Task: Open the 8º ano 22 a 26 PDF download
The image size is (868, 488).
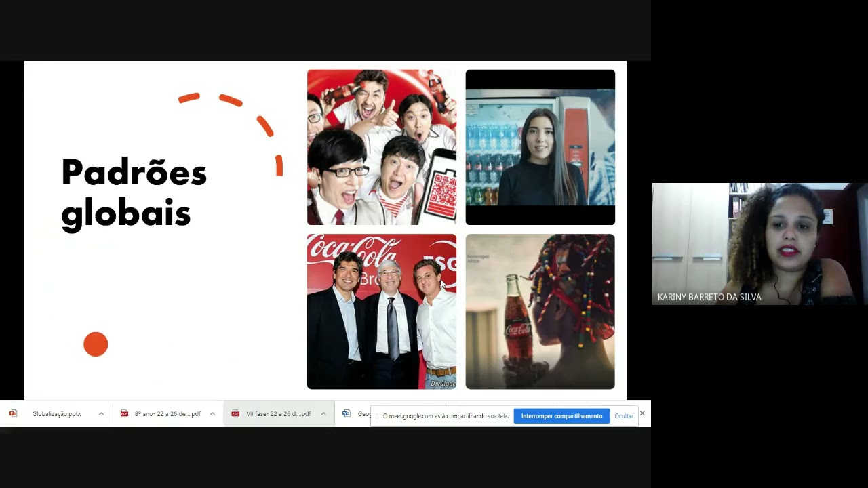Action: coord(167,413)
